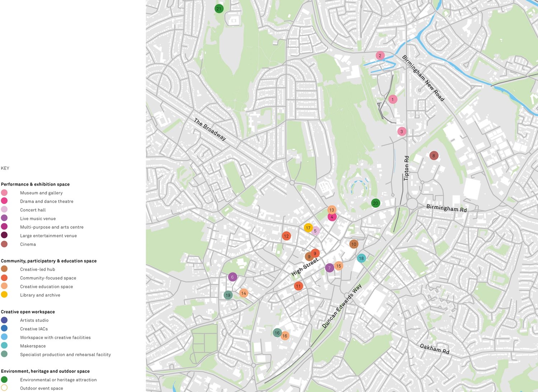Viewport: 538px width, 392px height.
Task: Click the Library and archive swatch
Action: point(4,294)
